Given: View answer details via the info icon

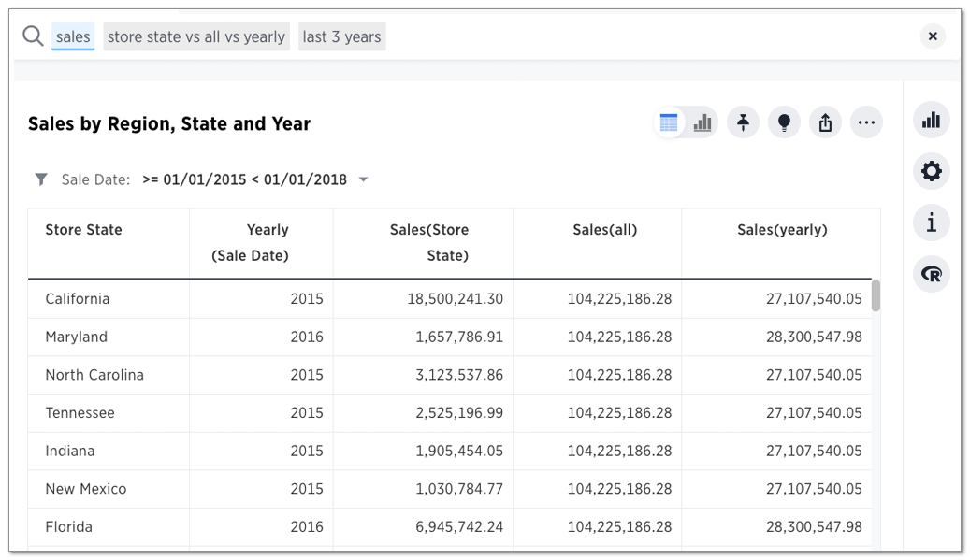Looking at the screenshot, I should coord(931,223).
